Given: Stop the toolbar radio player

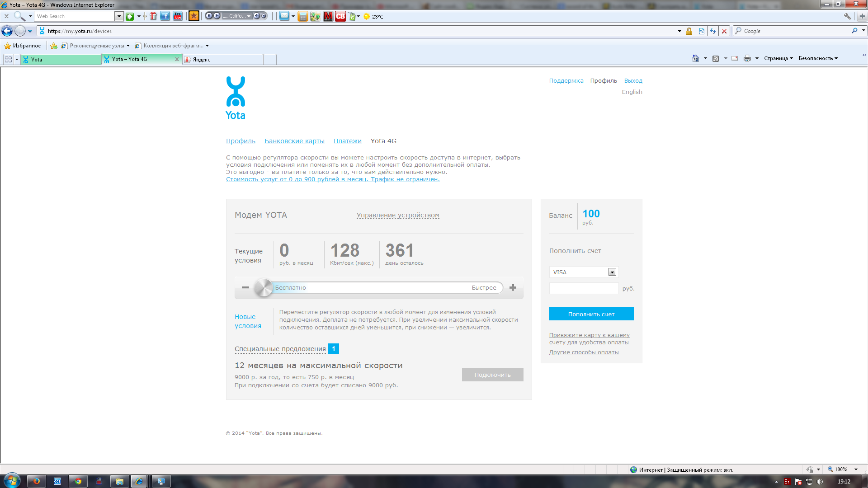Looking at the screenshot, I should tap(209, 16).
